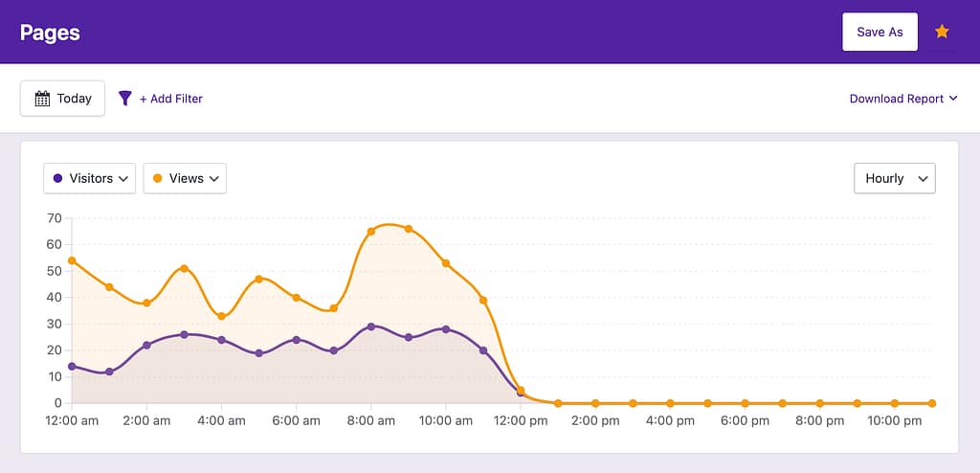Click the Visitors data point at 2:00 am
This screenshot has width=980, height=473.
(146, 345)
